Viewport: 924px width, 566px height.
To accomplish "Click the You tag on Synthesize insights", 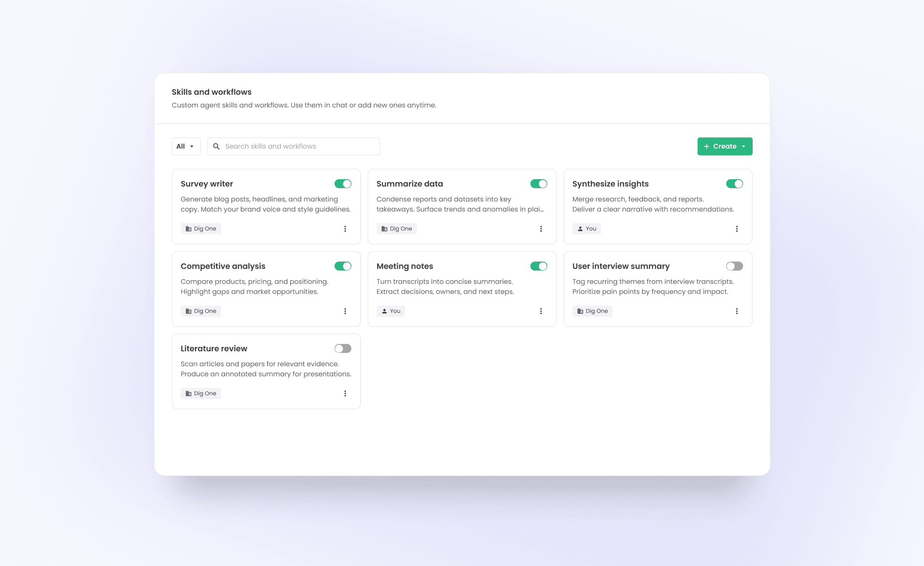I will [x=587, y=229].
